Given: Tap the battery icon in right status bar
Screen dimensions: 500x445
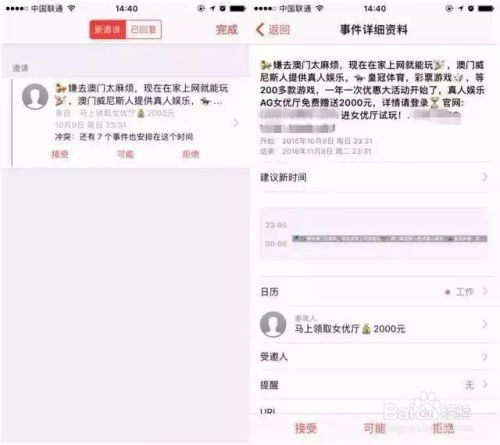Looking at the screenshot, I should click(x=486, y=9).
